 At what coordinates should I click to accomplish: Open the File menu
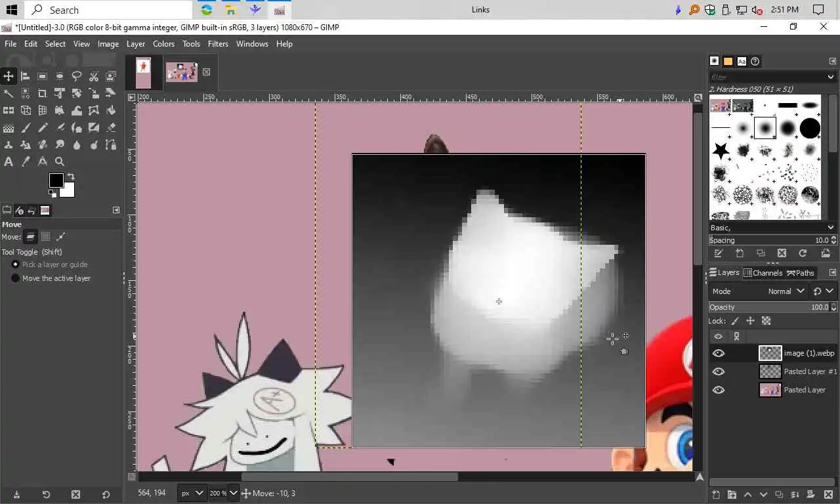[10, 44]
